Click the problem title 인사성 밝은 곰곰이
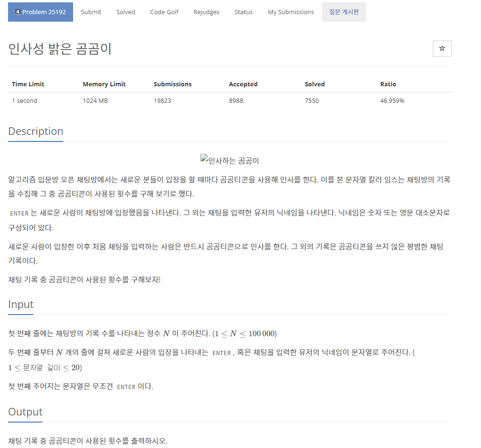Image resolution: width=481 pixels, height=448 pixels. [60, 49]
